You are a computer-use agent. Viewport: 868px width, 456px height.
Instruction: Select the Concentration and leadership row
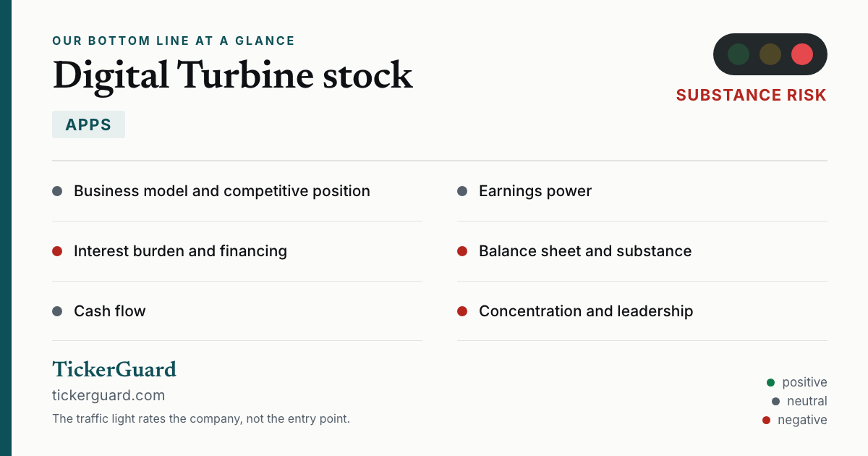coord(642,311)
